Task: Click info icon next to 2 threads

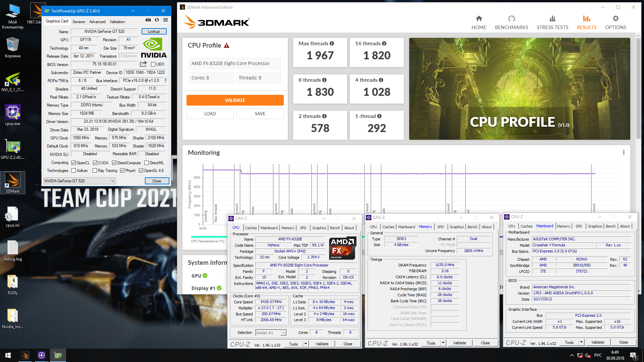Action: [324, 116]
